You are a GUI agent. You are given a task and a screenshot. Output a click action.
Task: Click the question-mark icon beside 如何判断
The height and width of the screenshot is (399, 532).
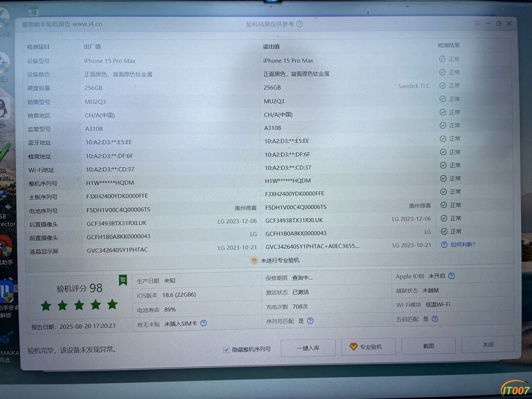(444, 245)
